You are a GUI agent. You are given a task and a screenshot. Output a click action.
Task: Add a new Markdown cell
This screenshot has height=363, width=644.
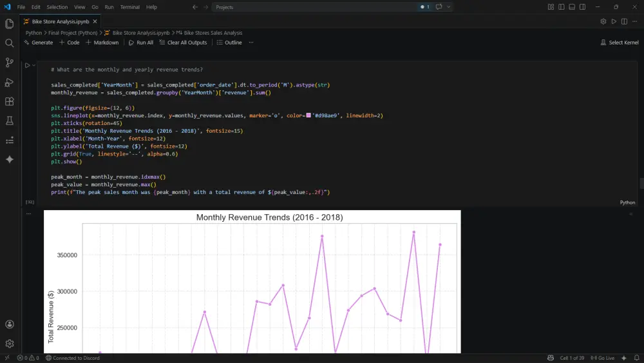(102, 43)
